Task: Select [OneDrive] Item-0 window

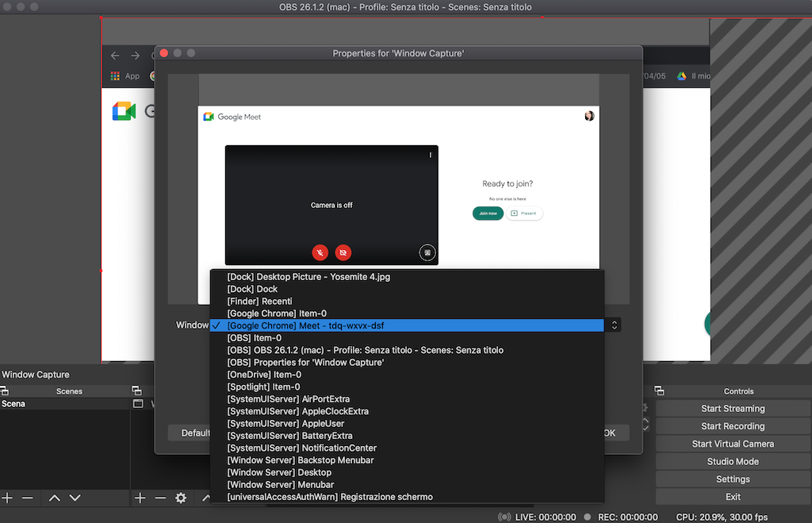Action: tap(407, 375)
